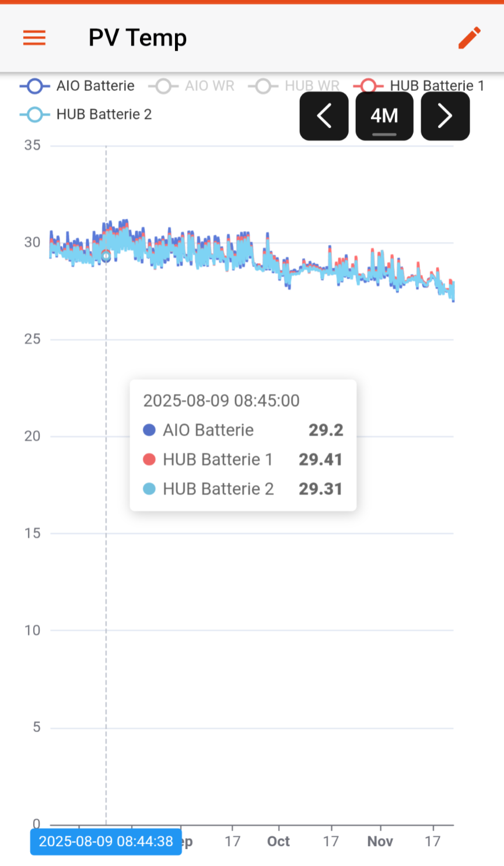Click the light-blue HUB Batterie 2 legend marker
504x866 pixels.
click(x=35, y=115)
